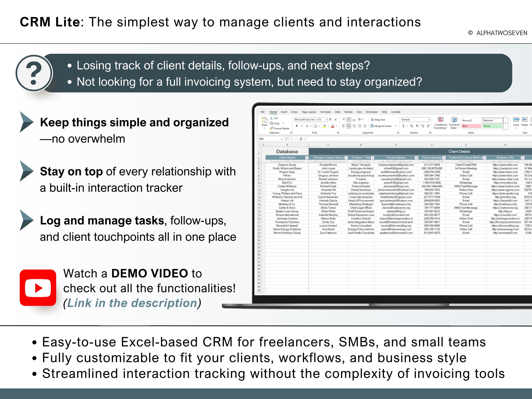Image resolution: width=532 pixels, height=399 pixels.
Task: Toggle Italic formatting
Action: 302,126
